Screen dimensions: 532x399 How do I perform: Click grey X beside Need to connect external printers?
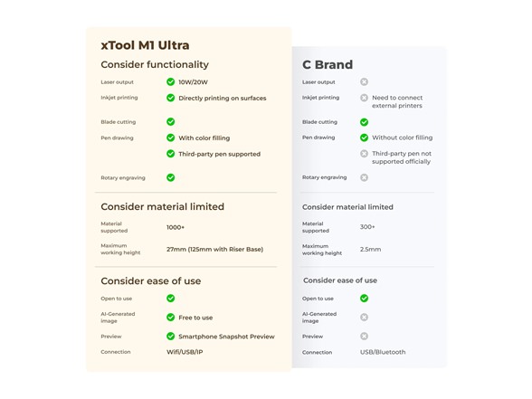[364, 98]
